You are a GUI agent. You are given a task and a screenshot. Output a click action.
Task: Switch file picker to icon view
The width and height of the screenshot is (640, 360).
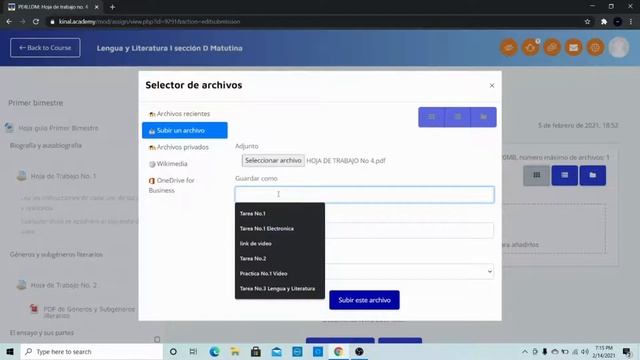(431, 117)
